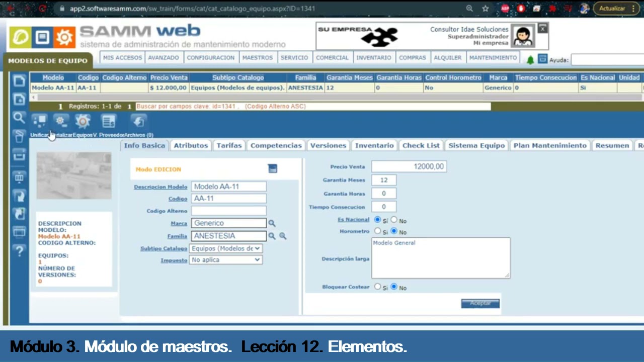Select Si for Es Nacional
644x362 pixels.
point(378,220)
